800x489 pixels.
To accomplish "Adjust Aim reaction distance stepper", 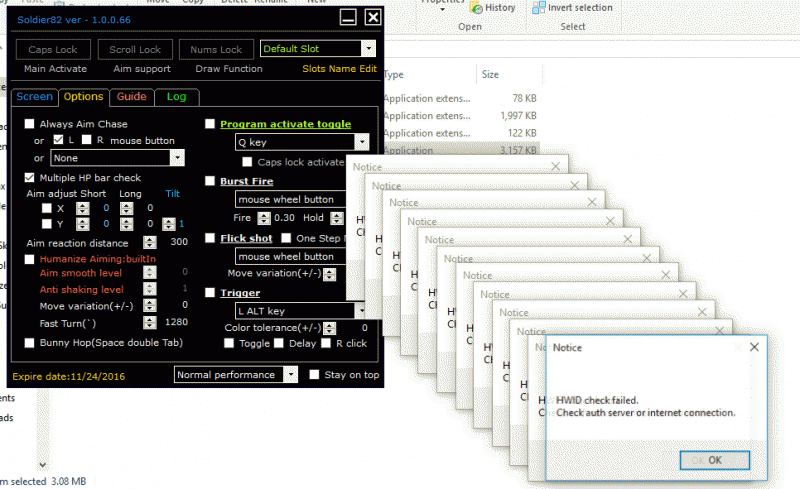I will [x=149, y=242].
